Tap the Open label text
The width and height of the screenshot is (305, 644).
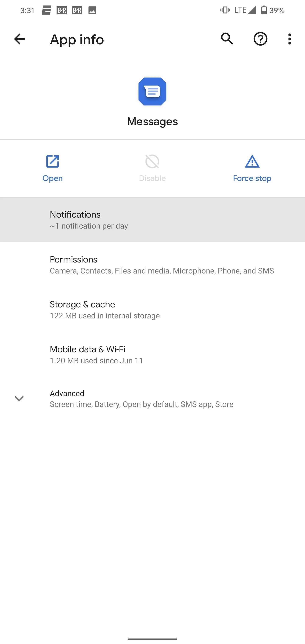(53, 178)
